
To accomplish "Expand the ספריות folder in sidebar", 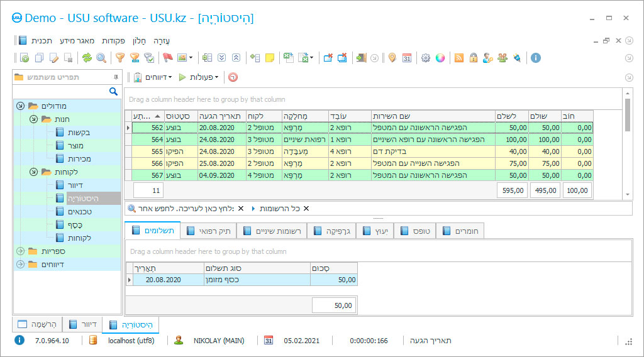I will point(20,251).
